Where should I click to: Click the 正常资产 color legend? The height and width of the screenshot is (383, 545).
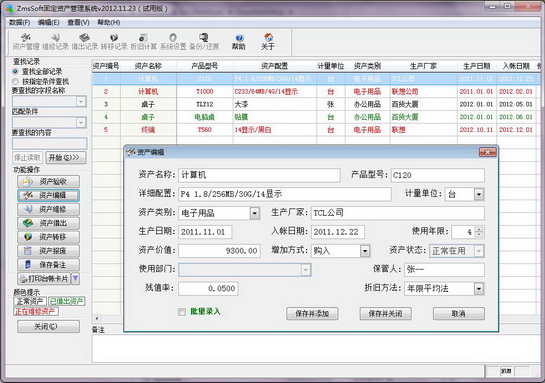[30, 301]
